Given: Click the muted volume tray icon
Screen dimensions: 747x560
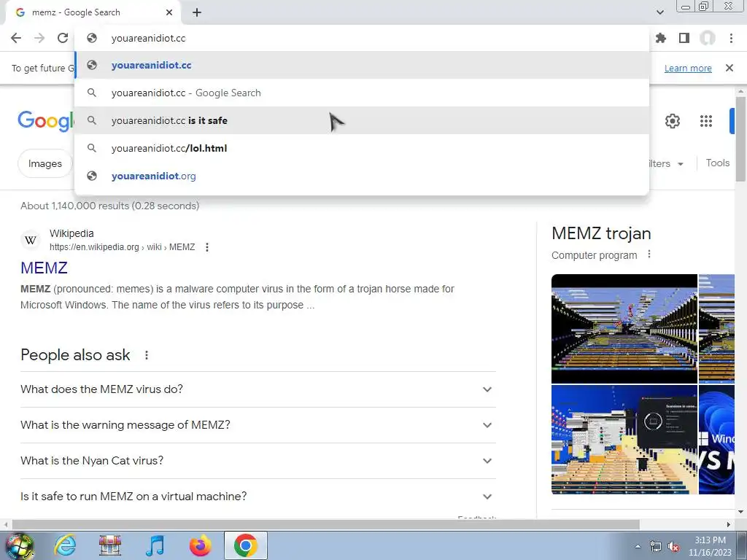Looking at the screenshot, I should pyautogui.click(x=673, y=547).
